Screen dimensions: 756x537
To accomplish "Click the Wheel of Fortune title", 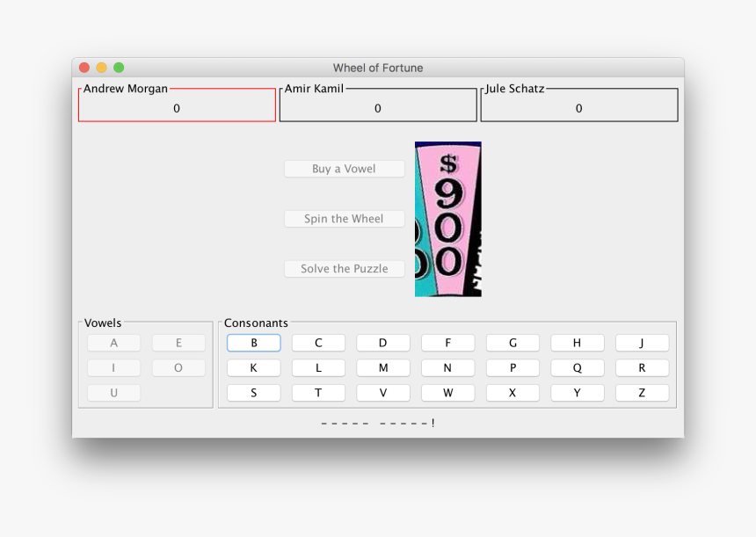I will click(378, 68).
